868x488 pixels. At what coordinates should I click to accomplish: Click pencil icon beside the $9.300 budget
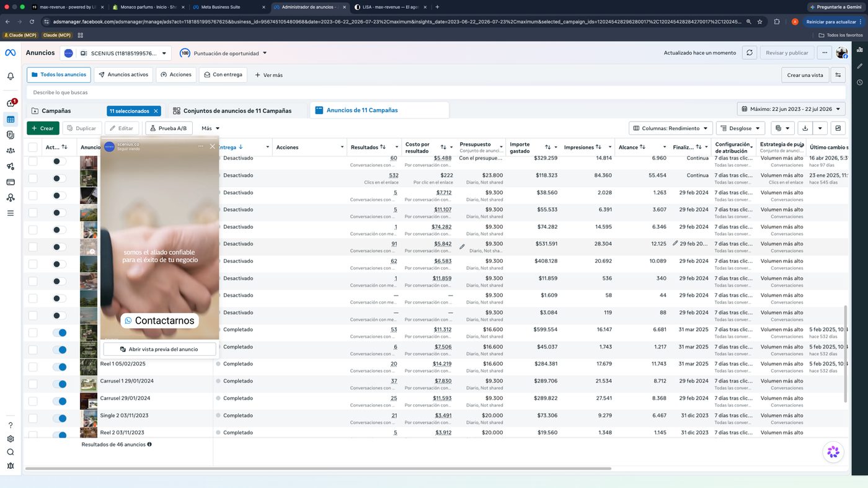462,246
